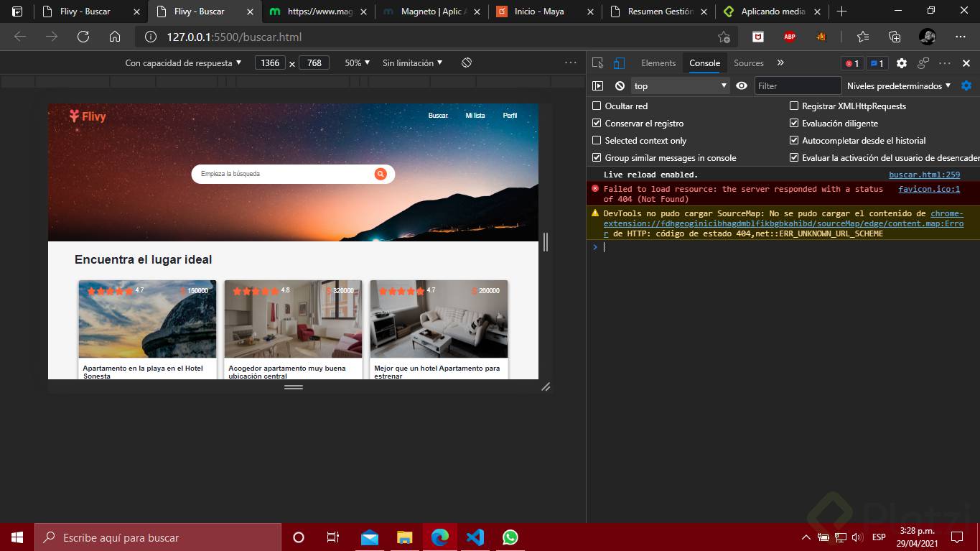This screenshot has height=551, width=980.
Task: Switch to the Console tab
Action: [705, 63]
